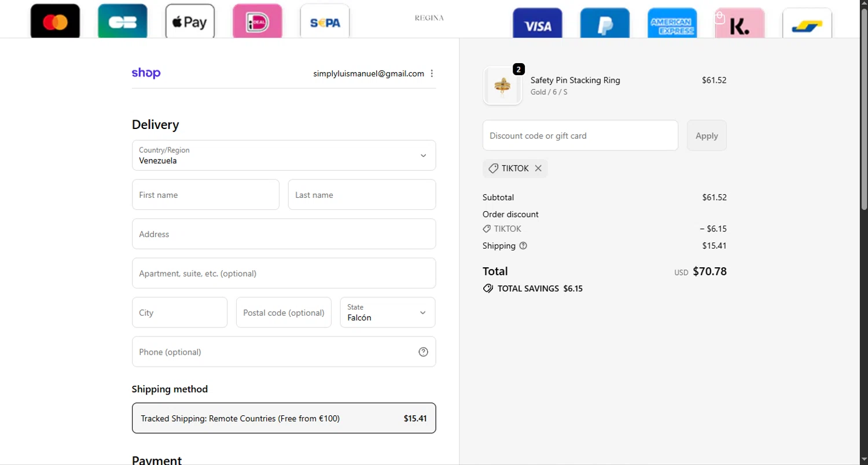The width and height of the screenshot is (868, 465).
Task: Click into the Address field
Action: click(x=284, y=234)
